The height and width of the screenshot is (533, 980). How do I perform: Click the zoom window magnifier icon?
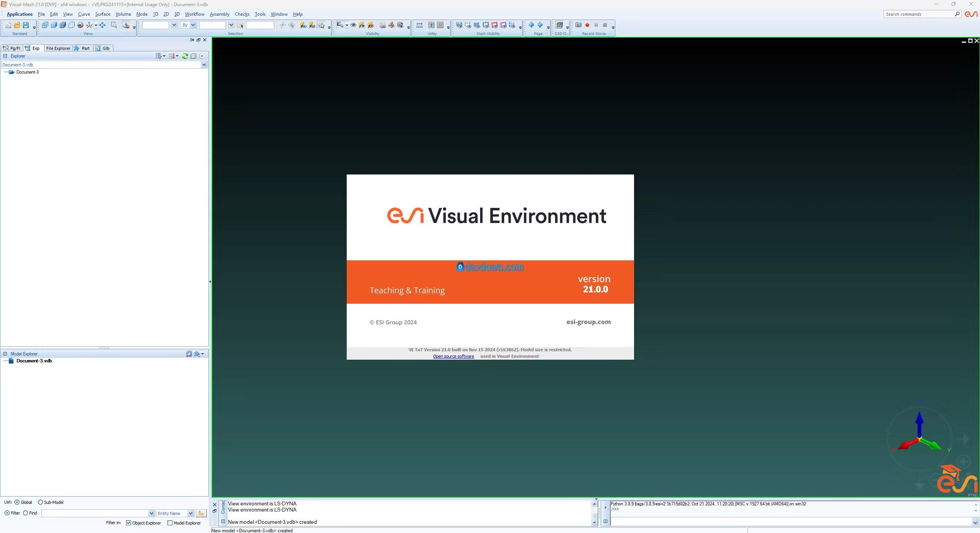point(114,25)
